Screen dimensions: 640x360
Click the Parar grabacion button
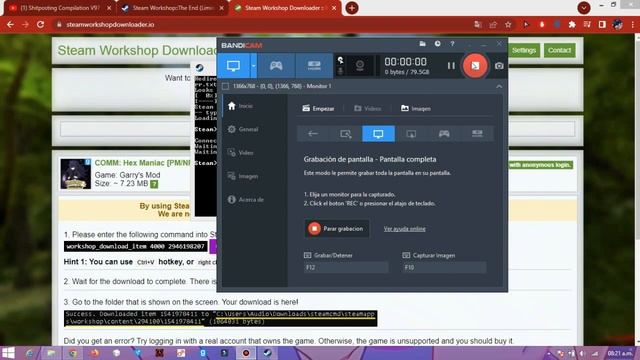click(x=337, y=229)
